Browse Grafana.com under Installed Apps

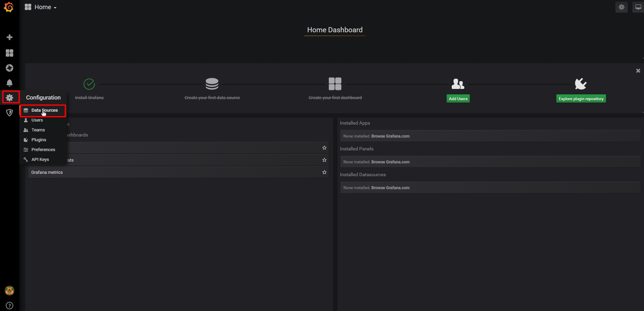390,136
